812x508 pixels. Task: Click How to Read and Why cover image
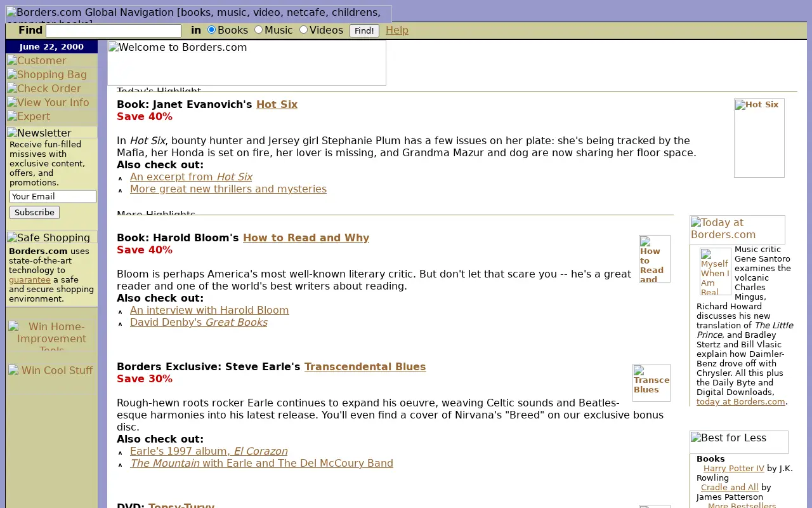[655, 258]
